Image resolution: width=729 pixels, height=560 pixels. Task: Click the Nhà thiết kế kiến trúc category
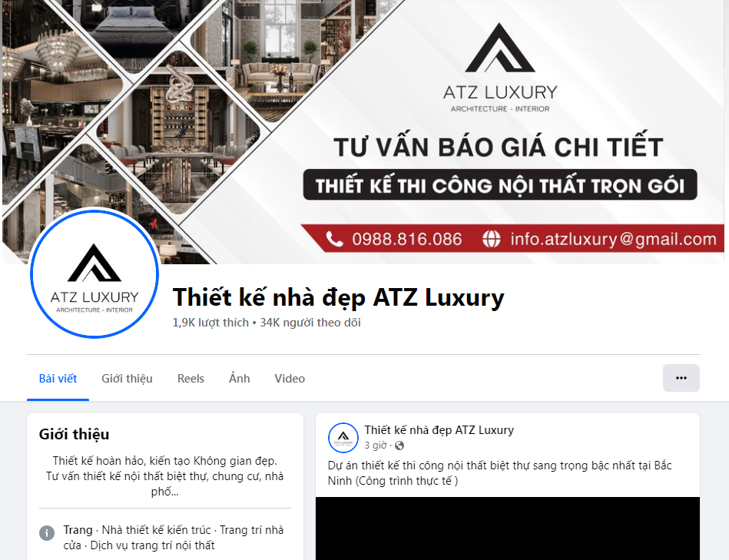[156, 530]
